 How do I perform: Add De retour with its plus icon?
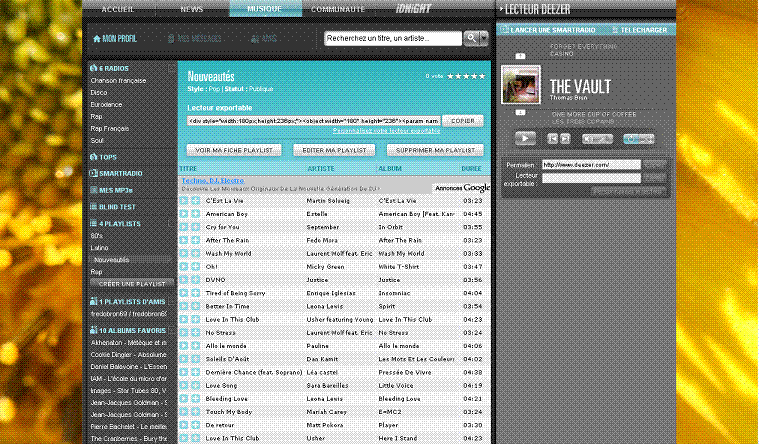196,425
